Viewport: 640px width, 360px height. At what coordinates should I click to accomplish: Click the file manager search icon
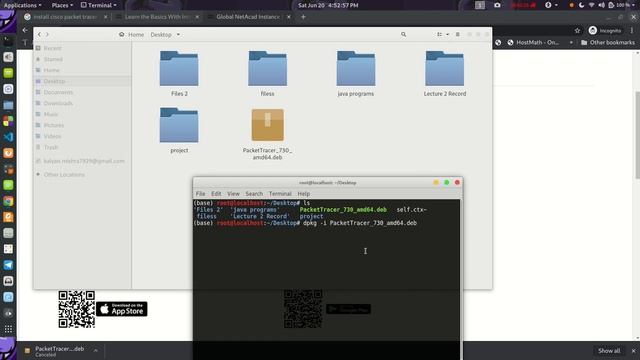point(403,35)
